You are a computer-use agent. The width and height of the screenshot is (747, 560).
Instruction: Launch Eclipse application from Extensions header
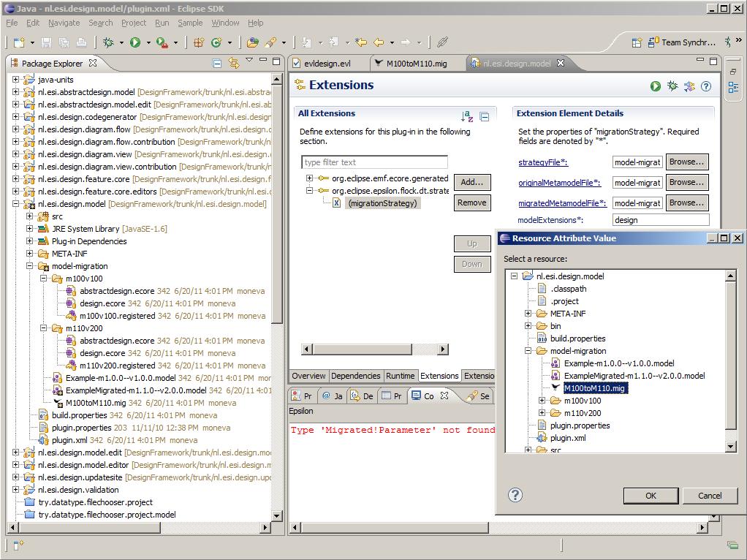[x=656, y=86]
